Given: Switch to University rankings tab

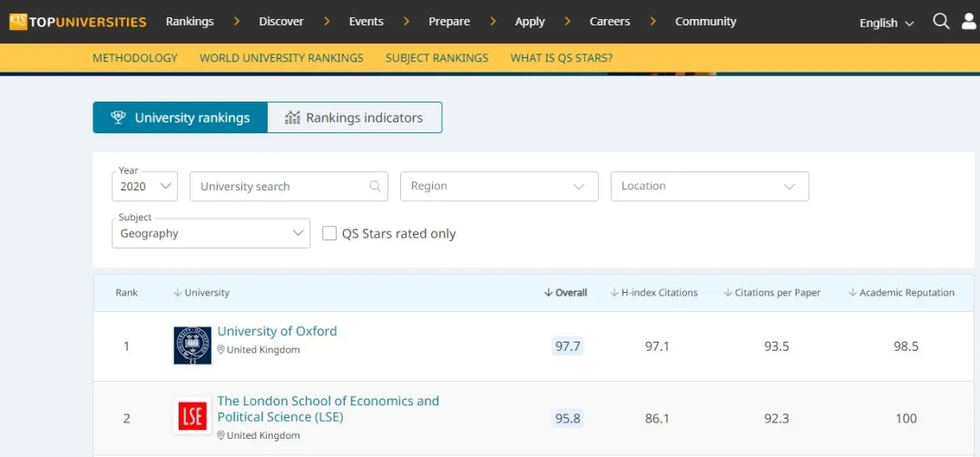Looking at the screenshot, I should (x=180, y=117).
